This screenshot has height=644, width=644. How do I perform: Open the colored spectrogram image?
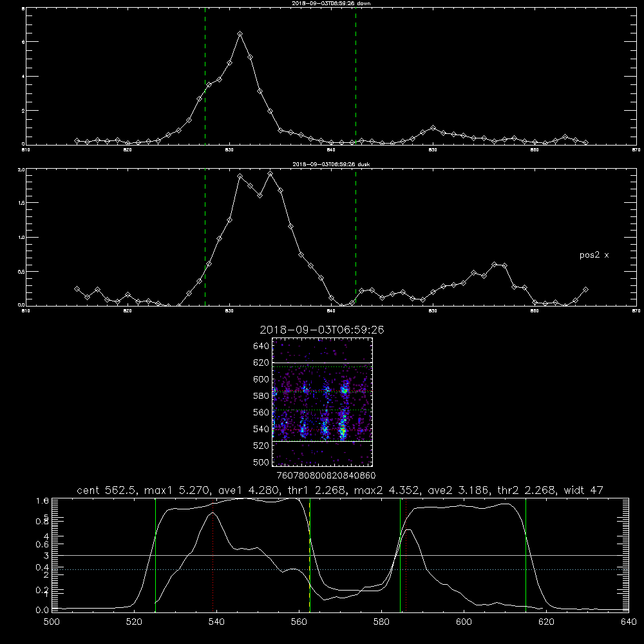323,402
